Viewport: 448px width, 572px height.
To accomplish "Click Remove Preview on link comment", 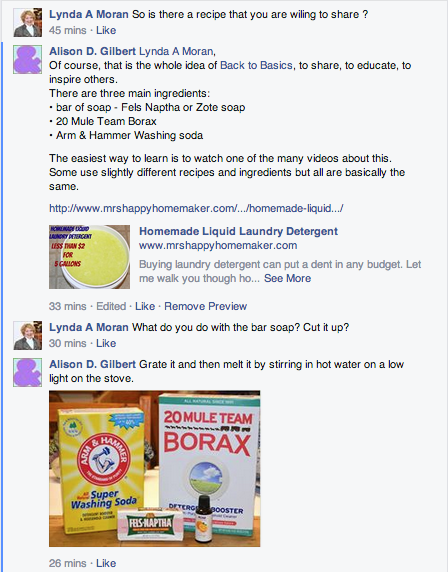I will (205, 306).
